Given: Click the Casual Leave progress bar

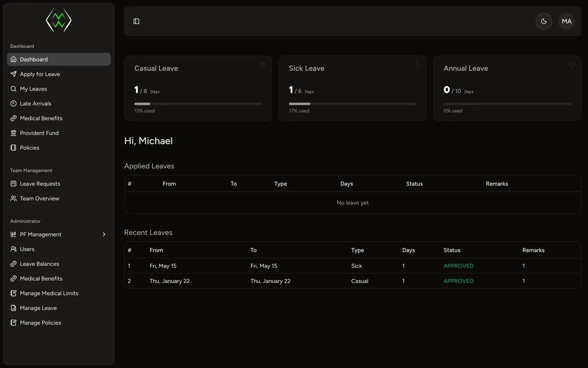Looking at the screenshot, I should point(198,104).
